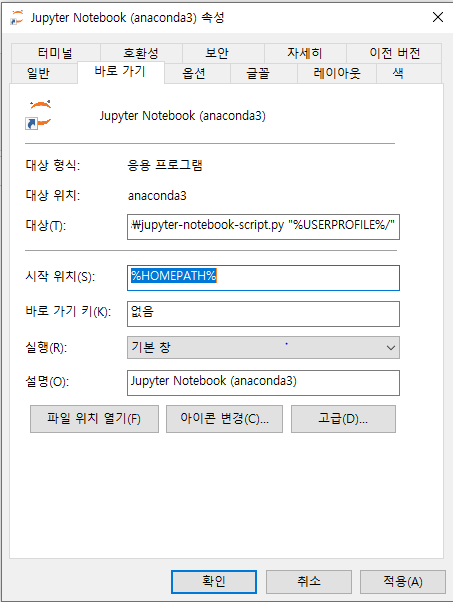
Task: Expand the 실행(R) dropdown showing 기본 창
Action: [263, 347]
